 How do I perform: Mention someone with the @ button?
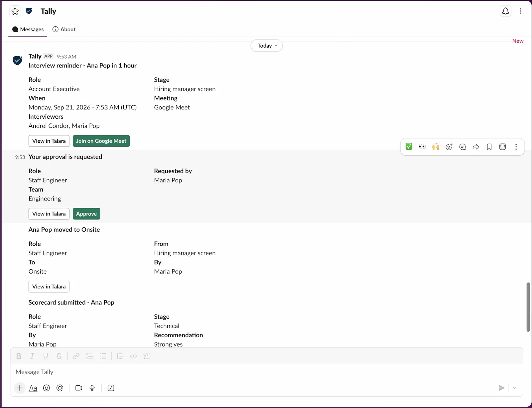pyautogui.click(x=60, y=388)
